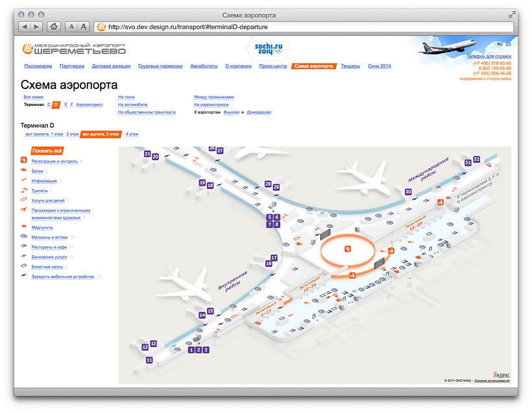532x413 pixels.
Task: Increase text size with large A button
Action: coord(84,27)
